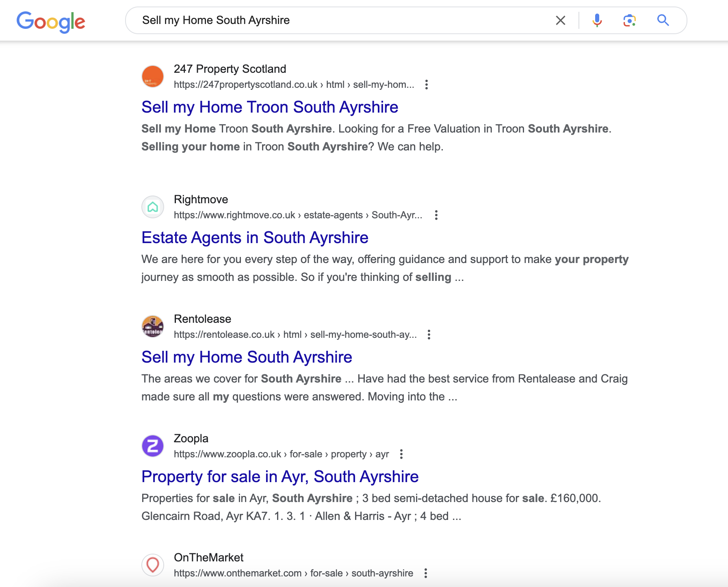The height and width of the screenshot is (587, 728).
Task: Open more options for Rightmove result
Action: coord(436,215)
